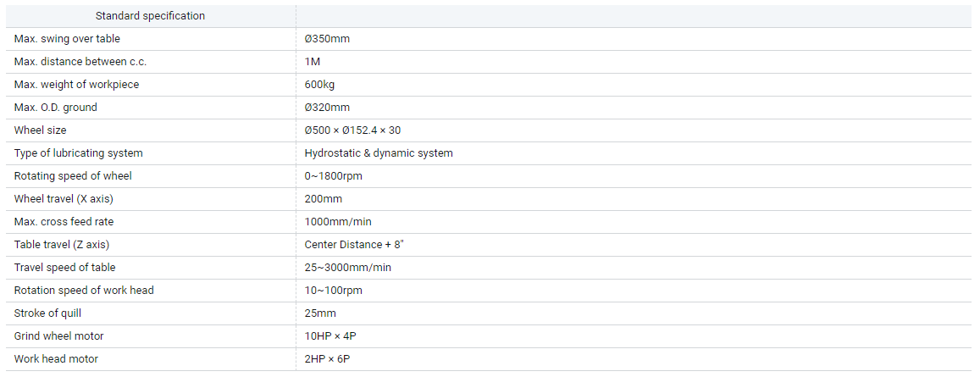Select 'Max. weight of workpiece' label
Image resolution: width=980 pixels, height=377 pixels.
[76, 85]
